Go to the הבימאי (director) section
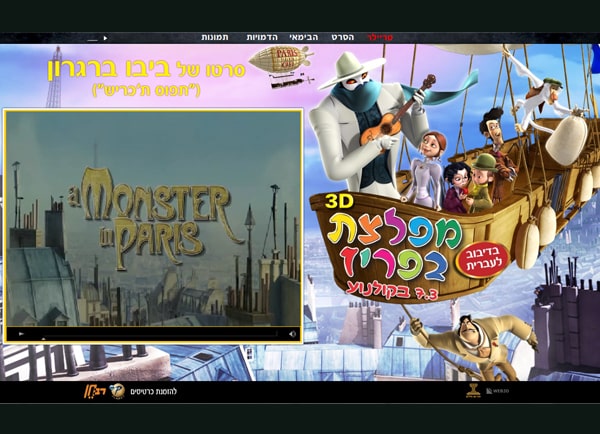This screenshot has width=600, height=434. (x=303, y=38)
